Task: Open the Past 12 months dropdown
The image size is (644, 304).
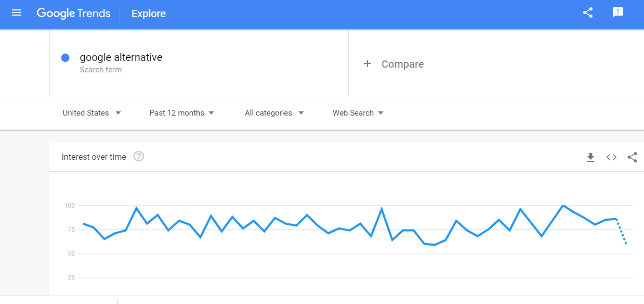Action: [181, 113]
